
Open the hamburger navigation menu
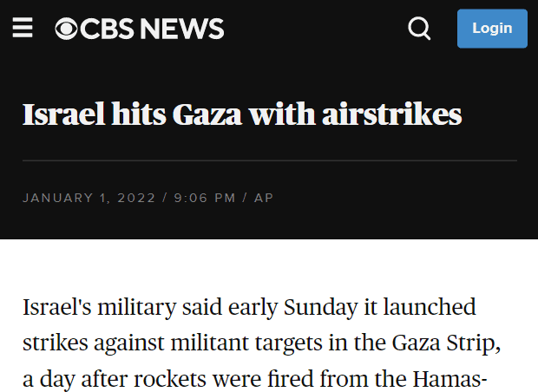tap(23, 28)
